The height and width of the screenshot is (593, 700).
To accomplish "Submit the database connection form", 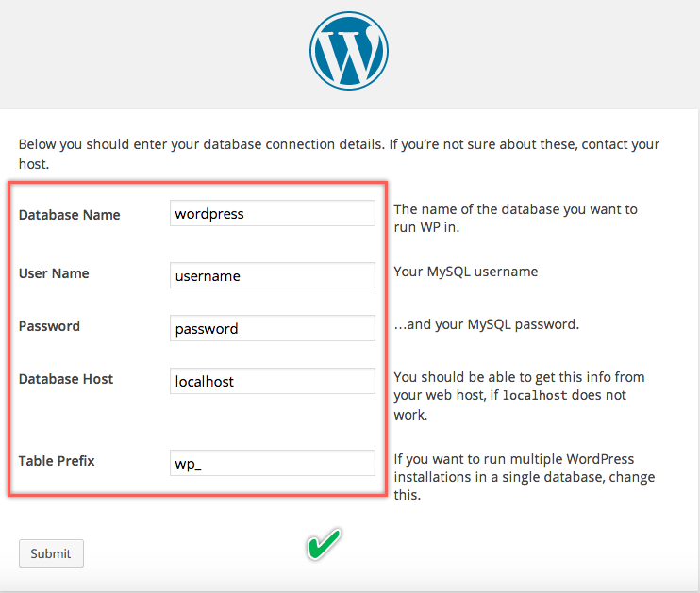I will (x=51, y=553).
